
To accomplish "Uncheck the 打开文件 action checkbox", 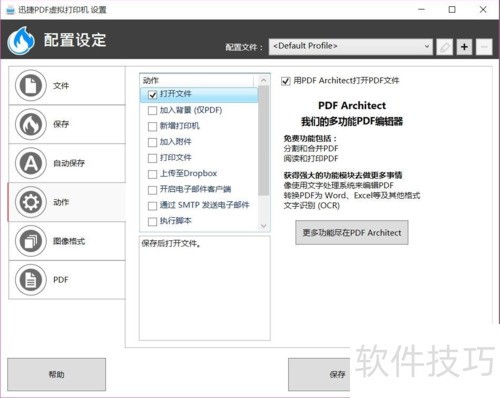I will tap(152, 95).
